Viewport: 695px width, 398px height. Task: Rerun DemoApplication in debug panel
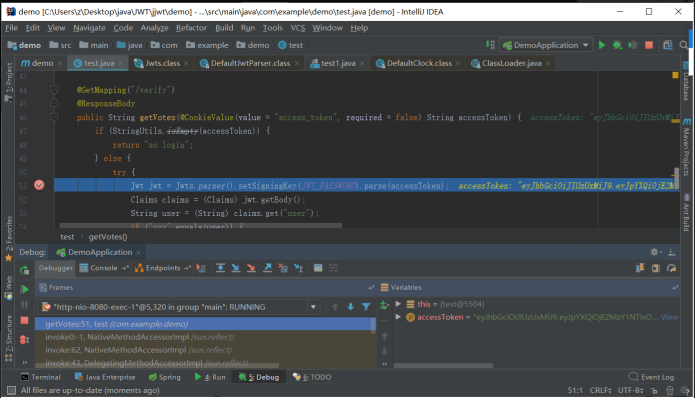point(24,270)
